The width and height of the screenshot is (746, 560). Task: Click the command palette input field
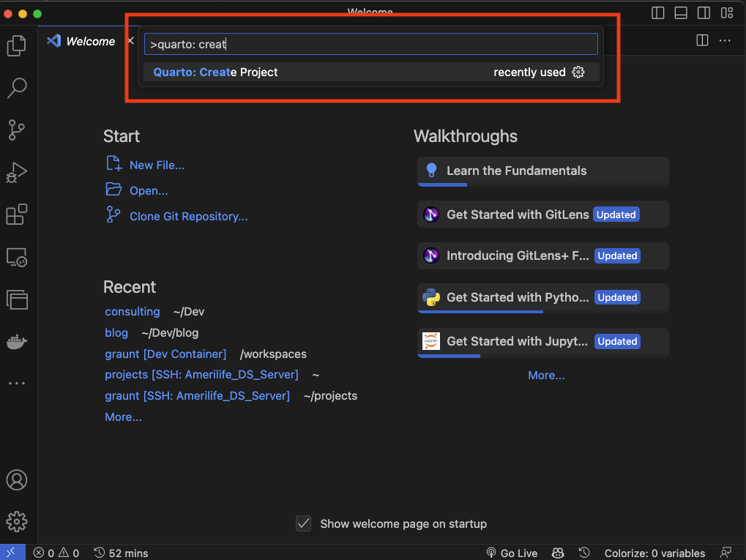pos(370,44)
